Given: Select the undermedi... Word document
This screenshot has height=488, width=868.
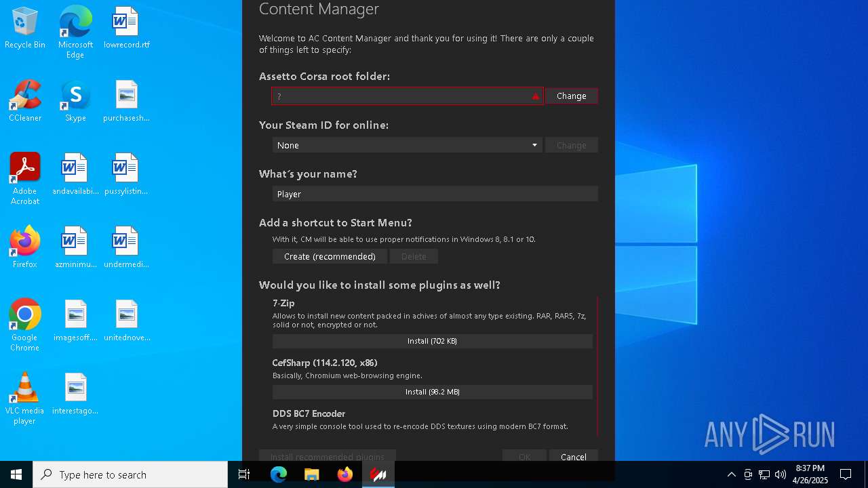Looking at the screenshot, I should 126,247.
